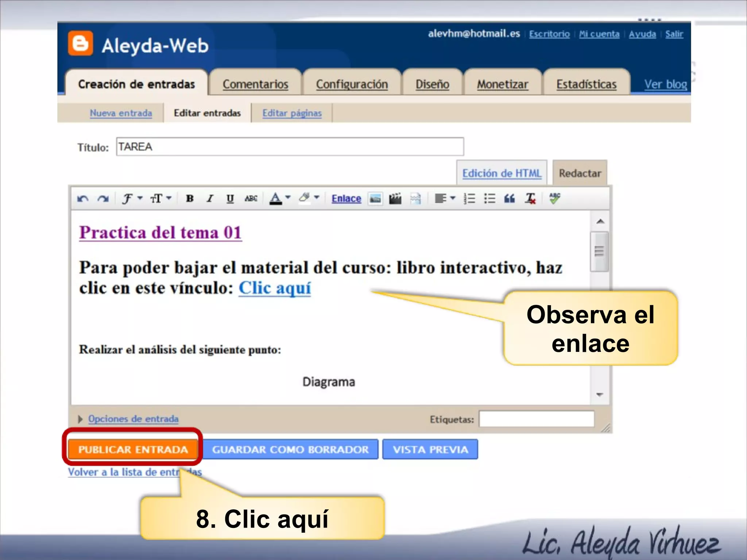
Task: Select the Creación de entradas tab
Action: pos(136,84)
